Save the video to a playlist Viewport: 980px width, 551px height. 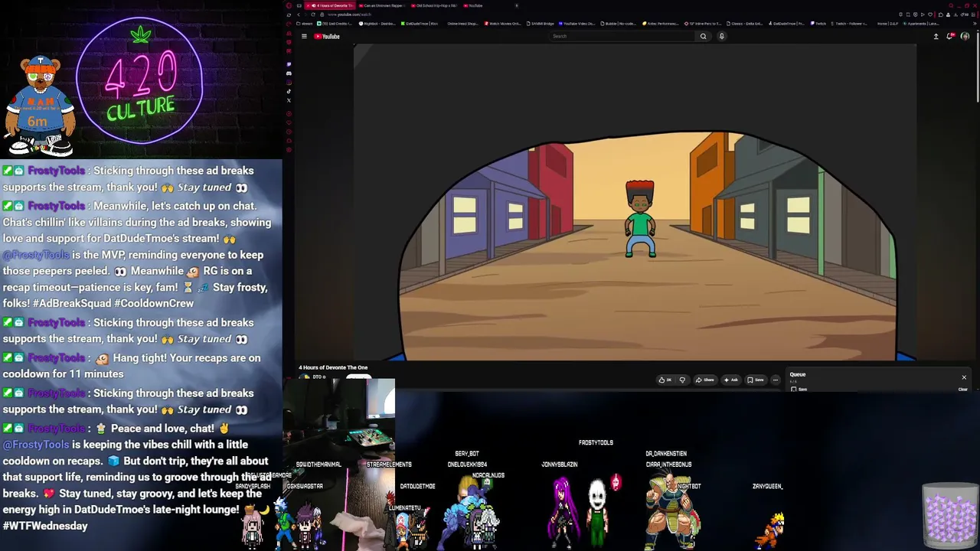[x=756, y=380]
